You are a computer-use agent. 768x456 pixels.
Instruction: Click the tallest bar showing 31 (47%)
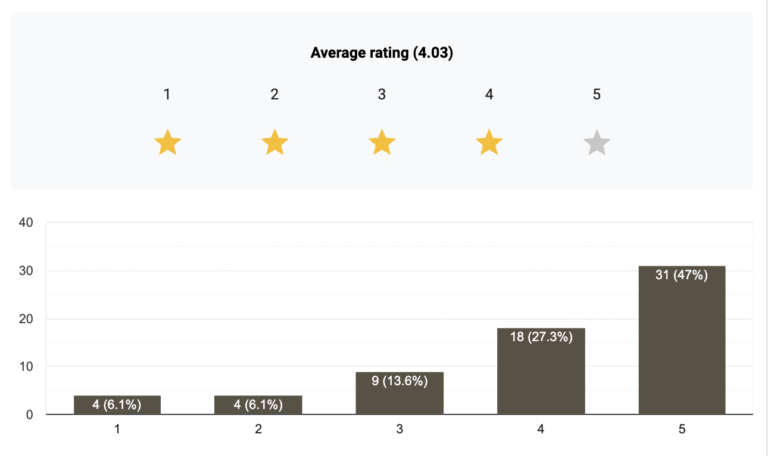682,340
